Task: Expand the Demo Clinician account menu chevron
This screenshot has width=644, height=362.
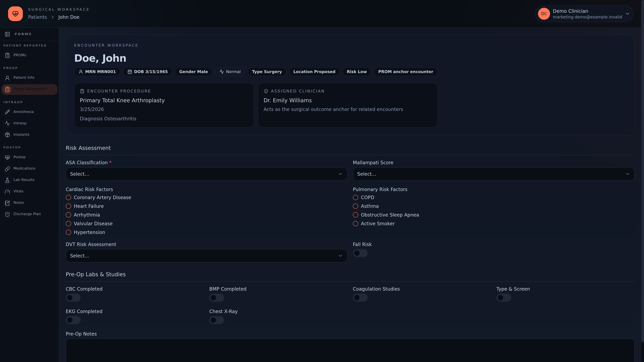Action: pos(627,14)
